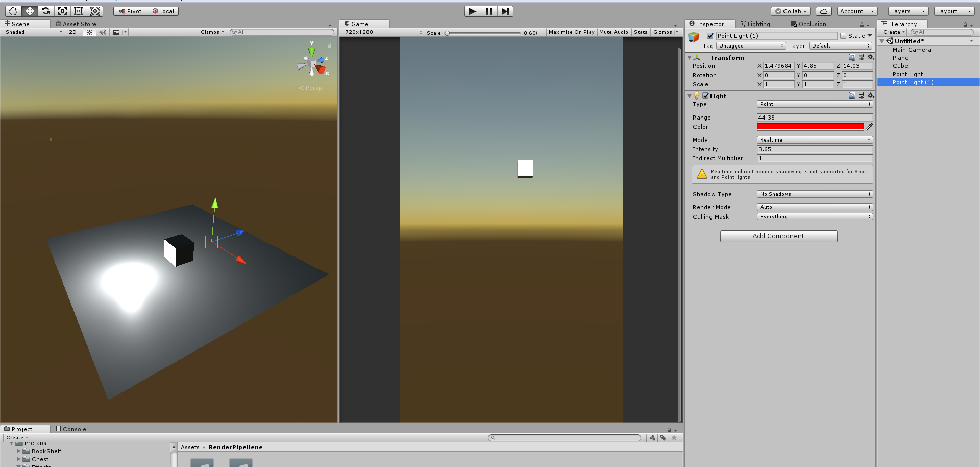
Task: Start Play mode
Action: (473, 11)
